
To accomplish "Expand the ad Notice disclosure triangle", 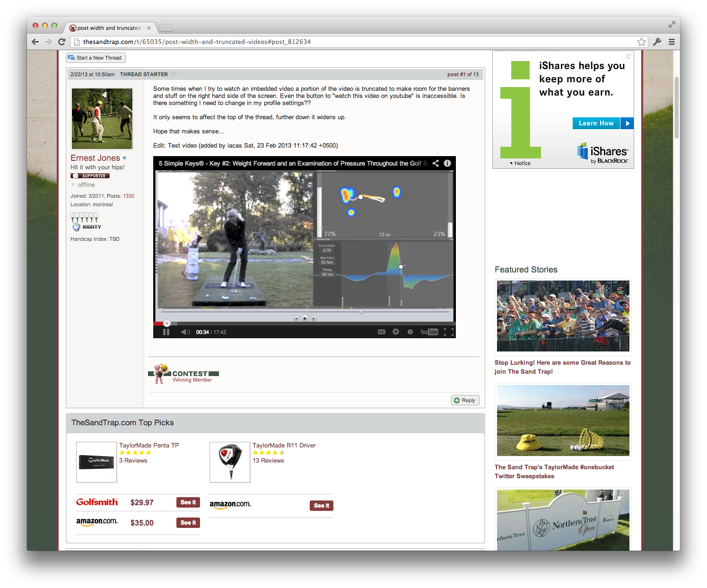I will pyautogui.click(x=511, y=163).
